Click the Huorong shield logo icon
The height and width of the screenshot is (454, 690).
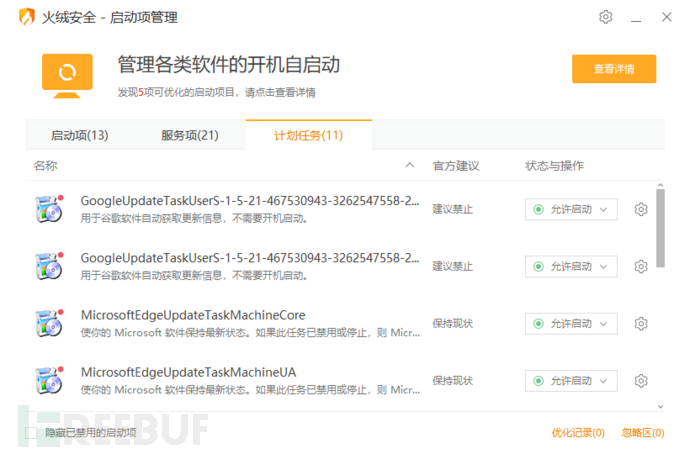tap(27, 17)
